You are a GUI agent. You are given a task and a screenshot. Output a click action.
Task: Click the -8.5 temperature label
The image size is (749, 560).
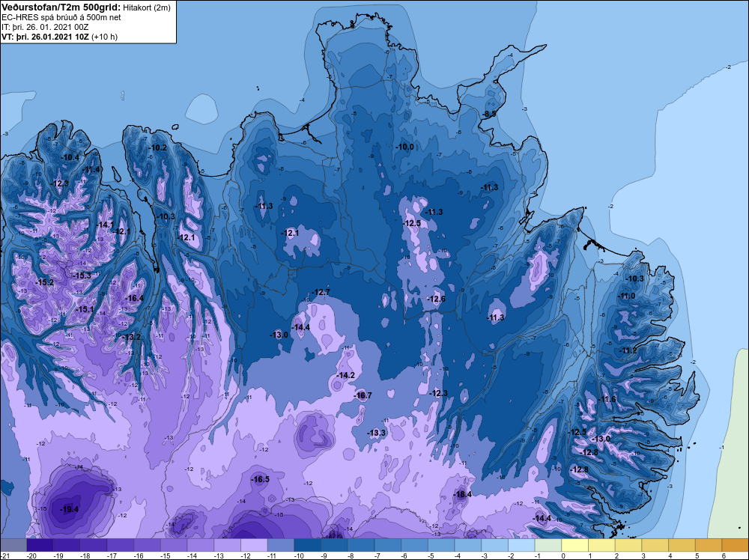pyautogui.click(x=490, y=114)
